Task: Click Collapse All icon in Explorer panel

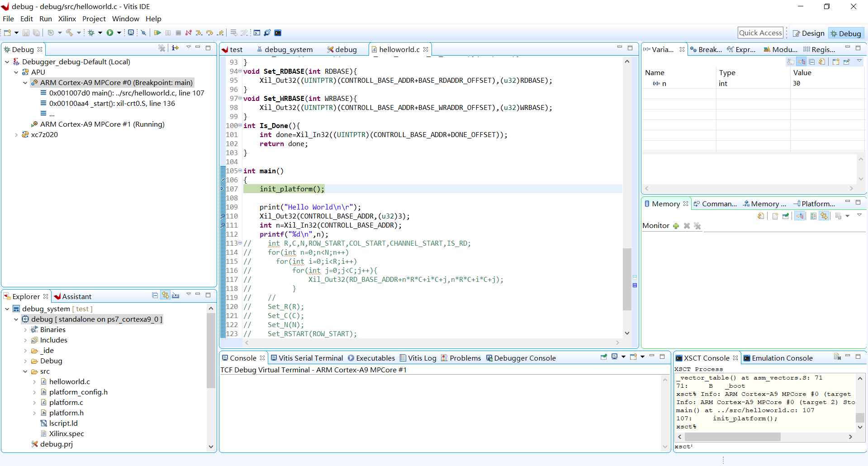Action: pyautogui.click(x=155, y=295)
